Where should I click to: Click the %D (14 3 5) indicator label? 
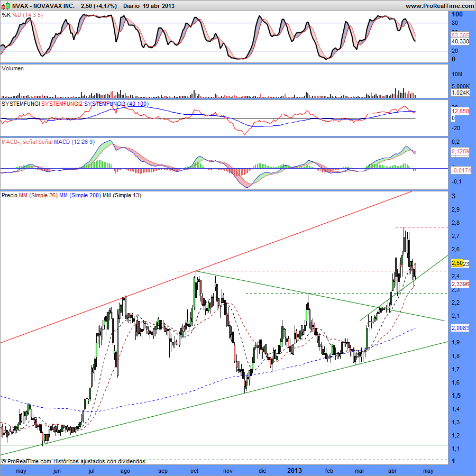click(28, 15)
